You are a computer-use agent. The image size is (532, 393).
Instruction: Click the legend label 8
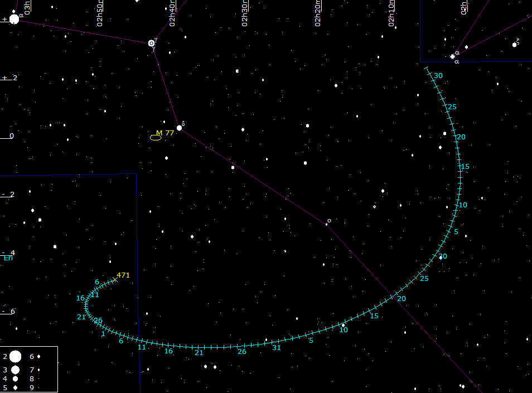(x=32, y=379)
